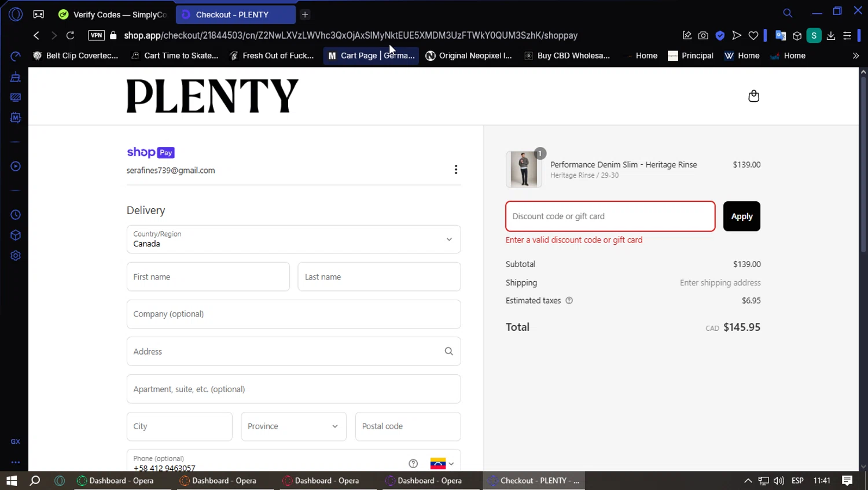Expand the Country/Region dropdown

[x=293, y=240]
